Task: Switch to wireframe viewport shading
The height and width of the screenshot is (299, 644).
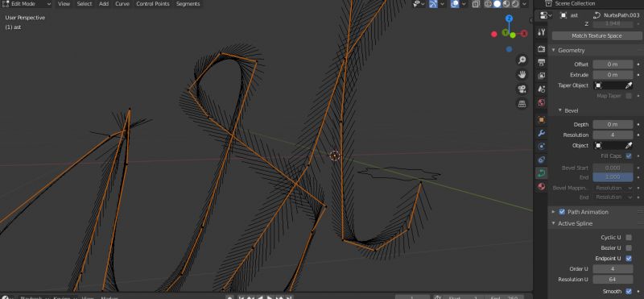Action: coord(488,4)
